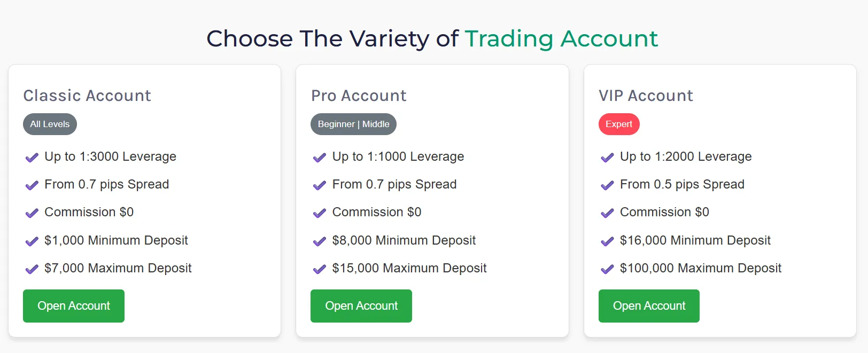Click checkmark next to Classic $1,000 Minimum Deposit
This screenshot has width=868, height=353.
[x=32, y=241]
